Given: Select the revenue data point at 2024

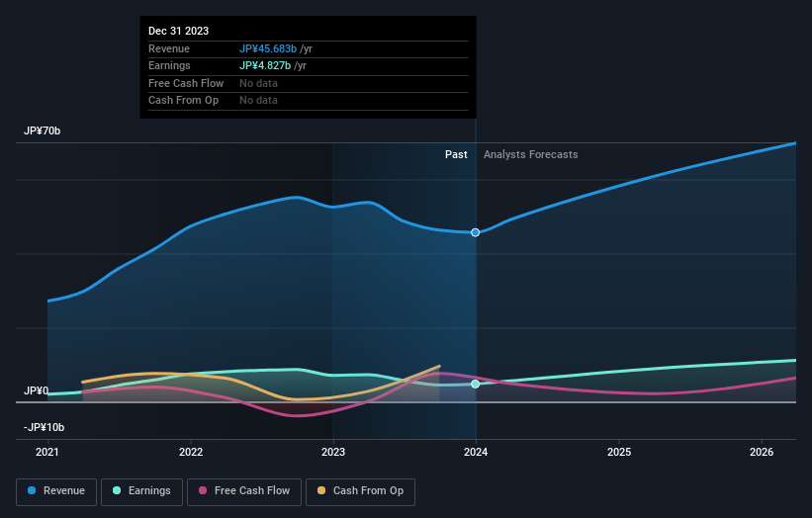Looking at the screenshot, I should tap(476, 233).
